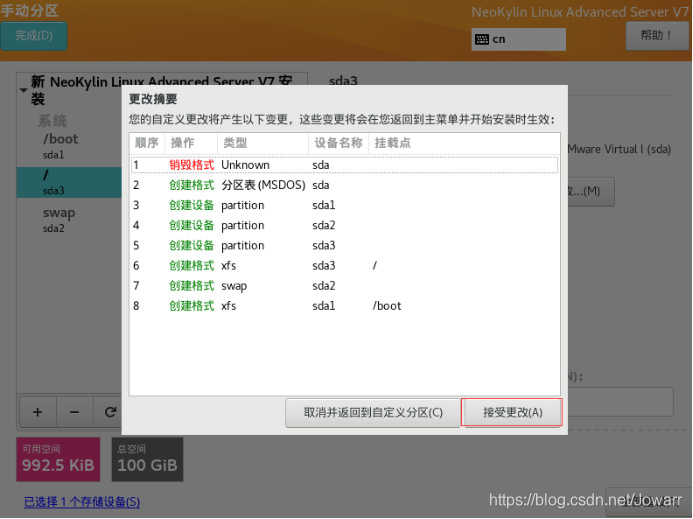The width and height of the screenshot is (693, 519).
Task: Click the 接受更改(A) accept changes button
Action: point(512,412)
